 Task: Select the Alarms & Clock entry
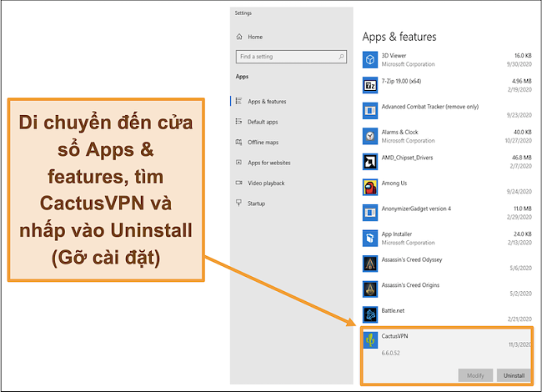tap(399, 132)
